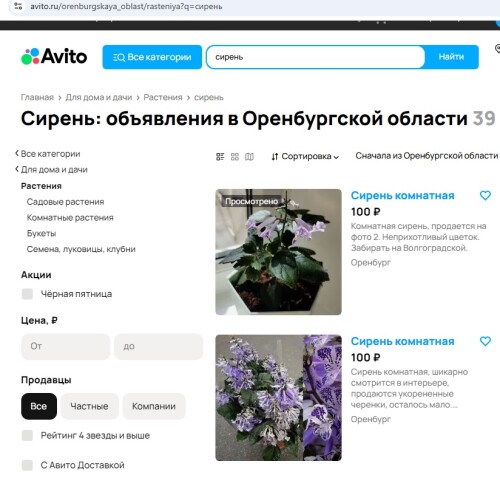
Task: Open Для дома и дачи breadcrumb
Action: tap(99, 97)
